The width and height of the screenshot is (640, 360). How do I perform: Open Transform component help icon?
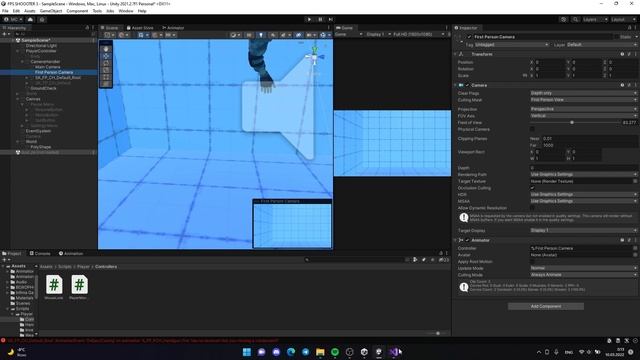622,54
